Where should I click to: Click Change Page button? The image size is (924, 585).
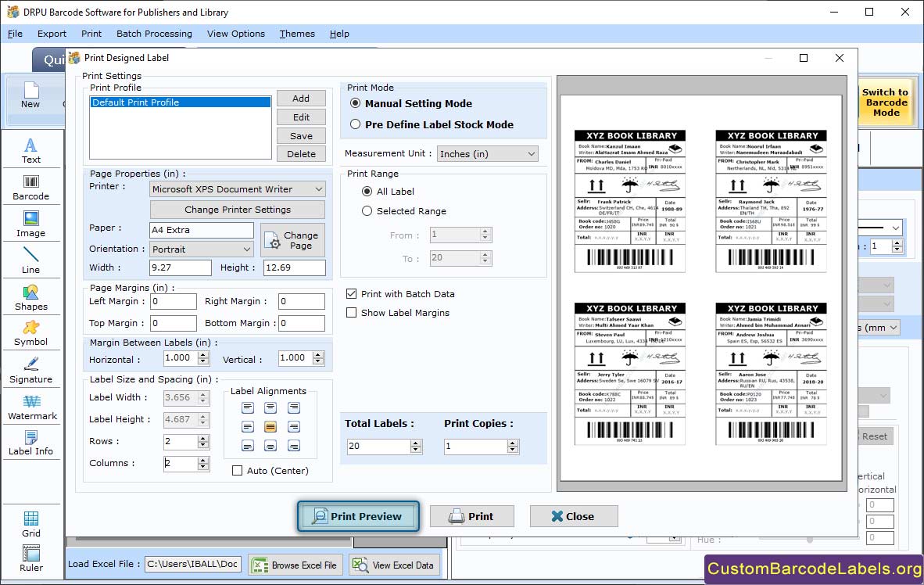point(293,240)
